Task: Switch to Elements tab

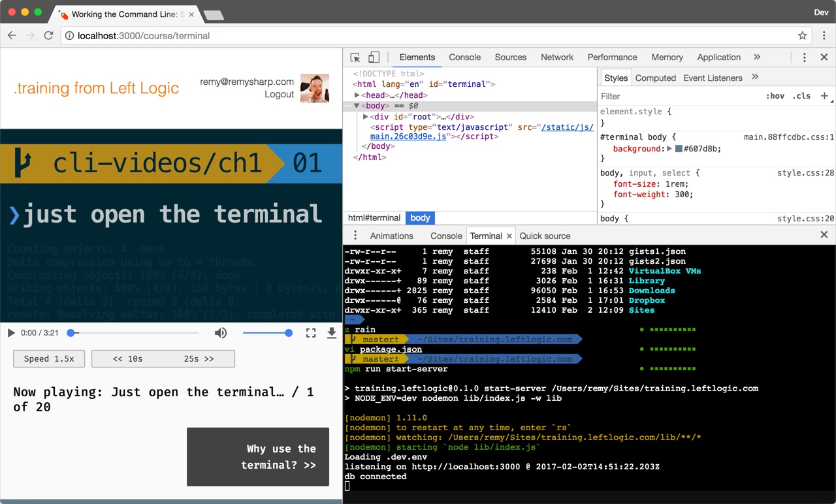Action: tap(417, 57)
